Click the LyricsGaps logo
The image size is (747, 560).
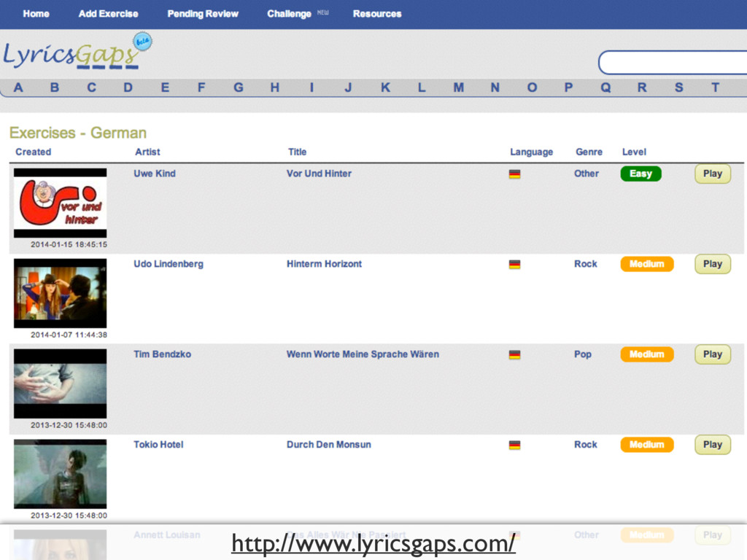coord(77,52)
